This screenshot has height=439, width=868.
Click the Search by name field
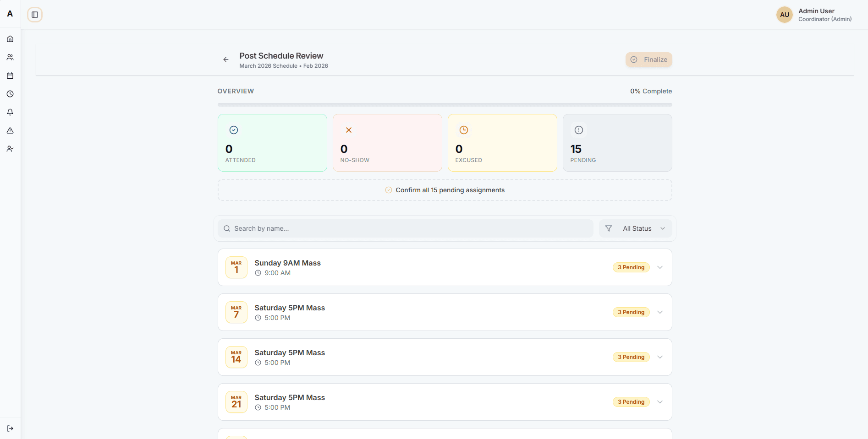pos(403,228)
